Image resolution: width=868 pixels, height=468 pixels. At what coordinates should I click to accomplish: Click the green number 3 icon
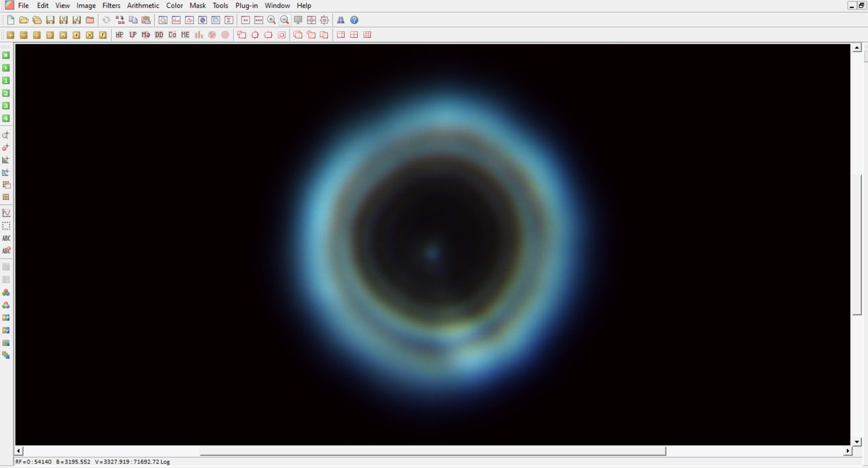tap(6, 106)
